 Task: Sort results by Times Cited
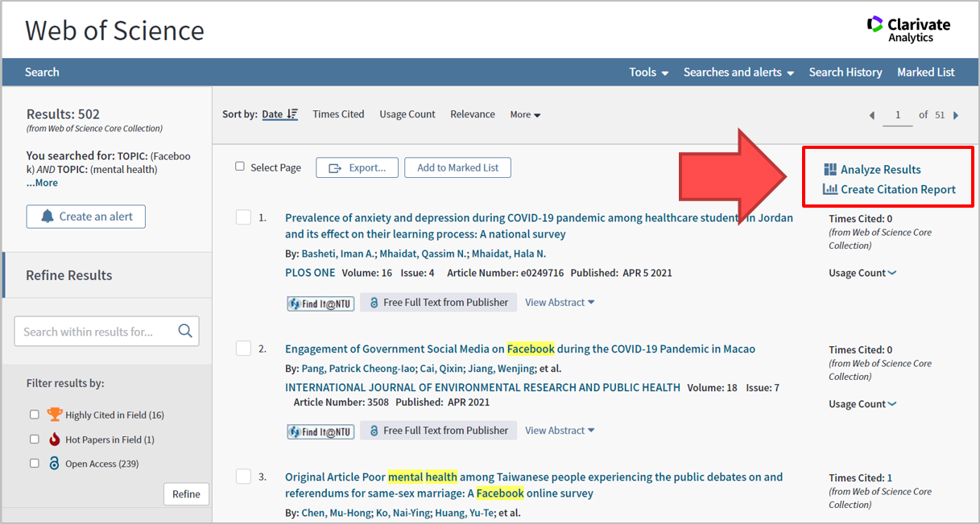click(x=338, y=114)
